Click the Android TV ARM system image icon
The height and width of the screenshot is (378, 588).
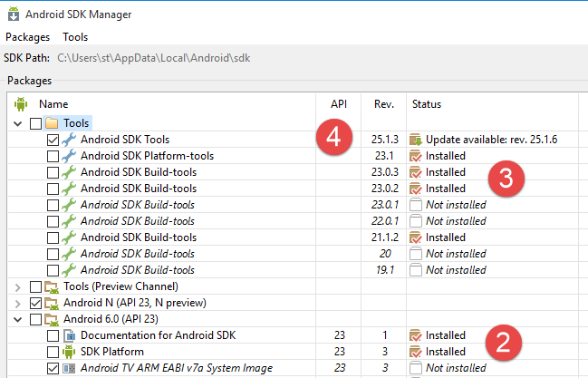click(69, 368)
